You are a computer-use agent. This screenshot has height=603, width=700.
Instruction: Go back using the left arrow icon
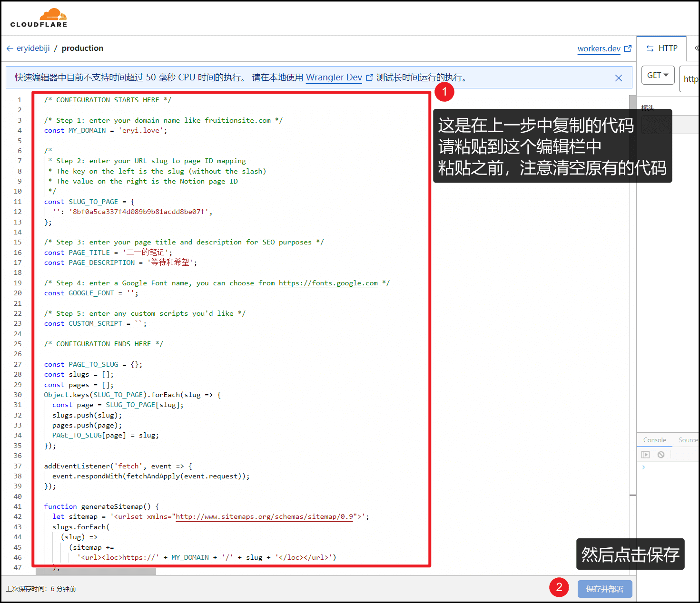click(x=10, y=49)
